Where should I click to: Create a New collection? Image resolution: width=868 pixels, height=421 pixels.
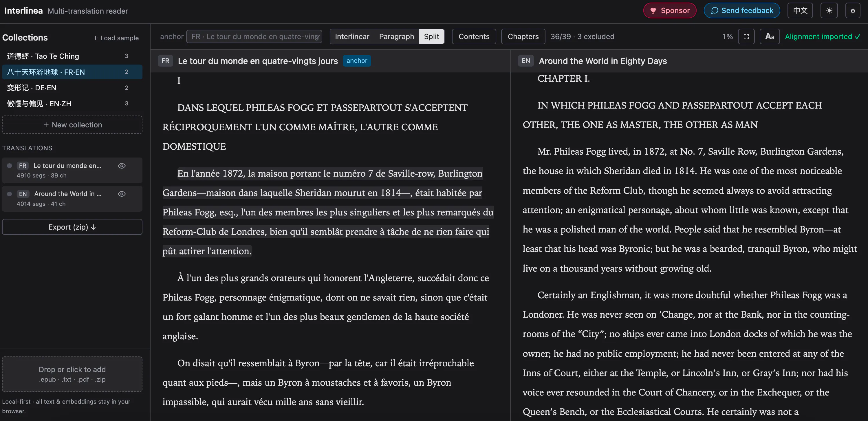click(x=72, y=125)
